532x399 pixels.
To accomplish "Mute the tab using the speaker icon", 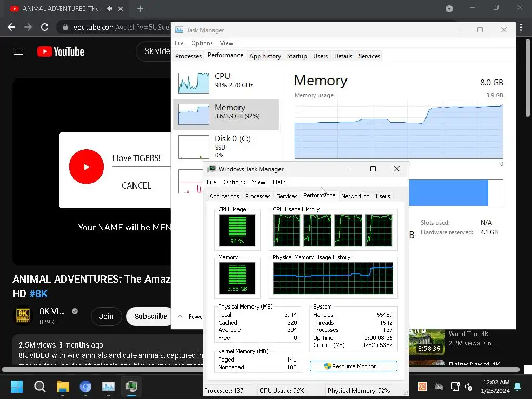I will (x=109, y=9).
